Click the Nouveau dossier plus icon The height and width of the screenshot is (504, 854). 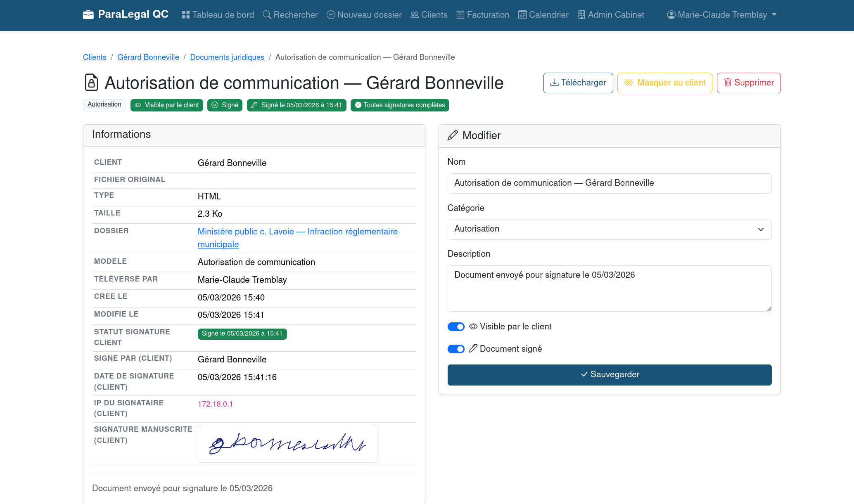(331, 15)
